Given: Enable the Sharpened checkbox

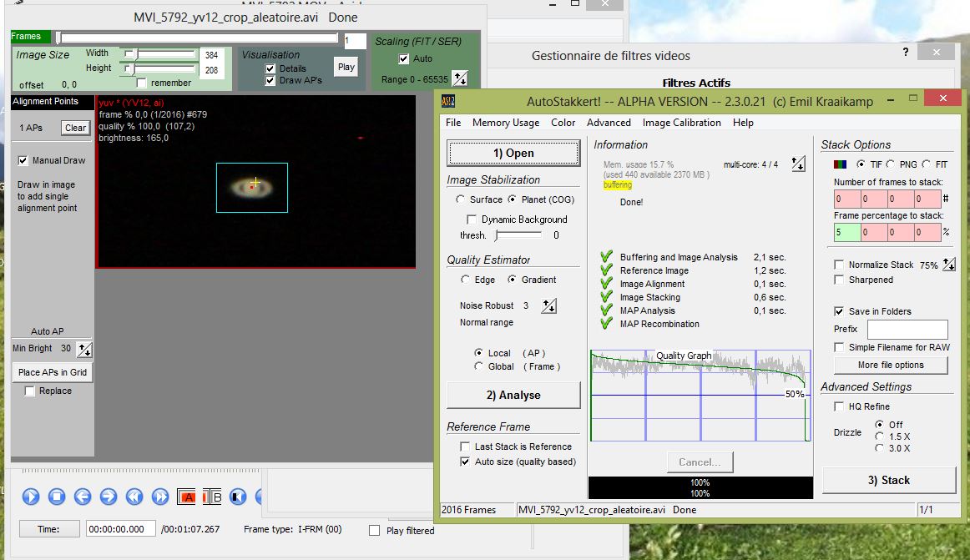Looking at the screenshot, I should [839, 280].
